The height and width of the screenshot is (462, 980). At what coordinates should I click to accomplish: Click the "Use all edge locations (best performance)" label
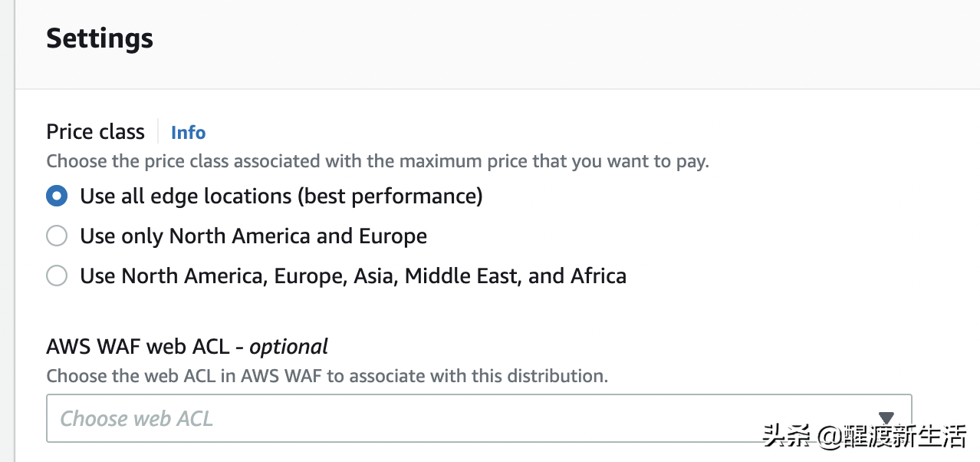[281, 196]
